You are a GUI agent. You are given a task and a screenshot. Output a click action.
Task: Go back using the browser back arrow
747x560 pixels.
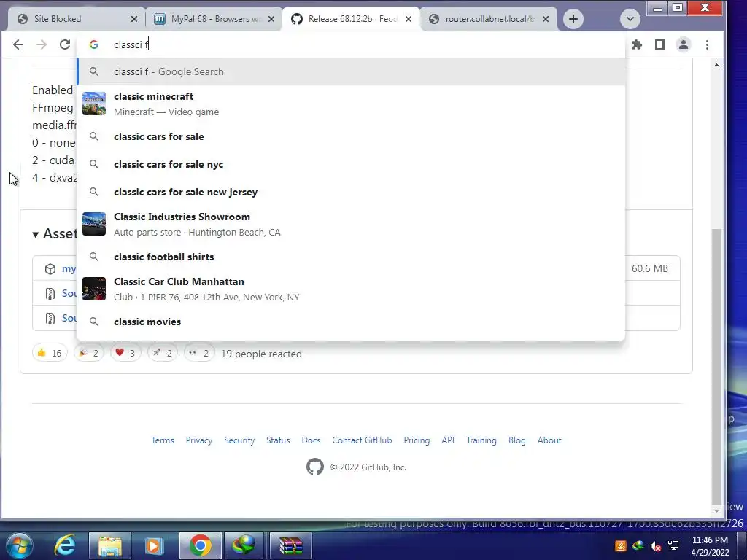pos(18,44)
